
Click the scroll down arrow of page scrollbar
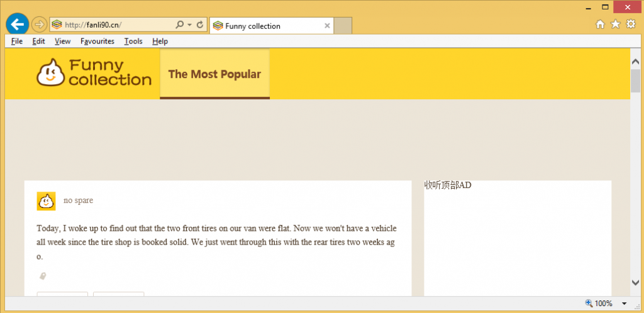click(x=636, y=283)
